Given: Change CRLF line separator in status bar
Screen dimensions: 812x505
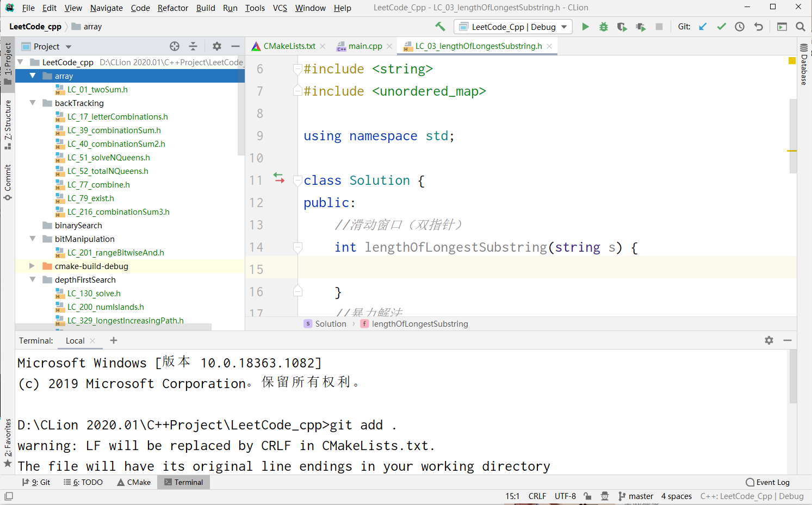Looking at the screenshot, I should pyautogui.click(x=537, y=496).
